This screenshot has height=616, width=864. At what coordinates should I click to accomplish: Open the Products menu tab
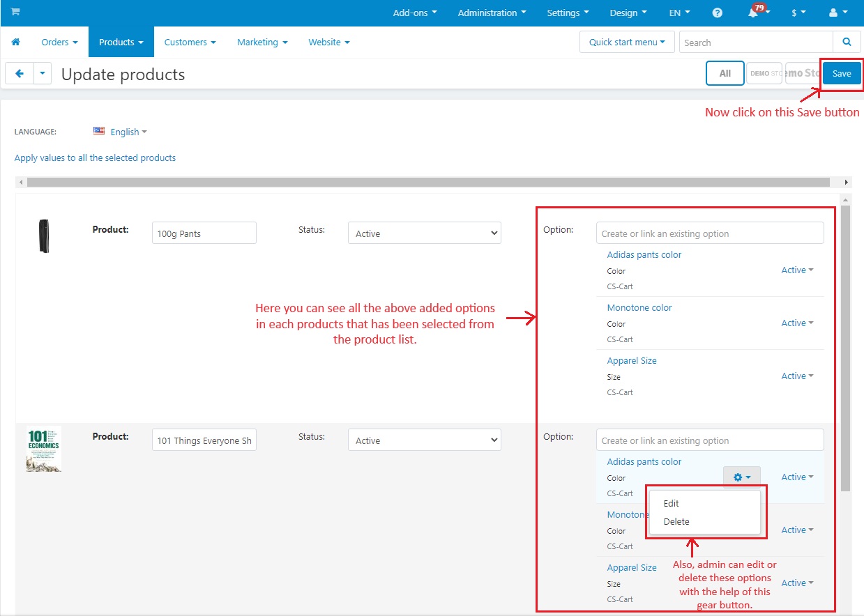121,42
